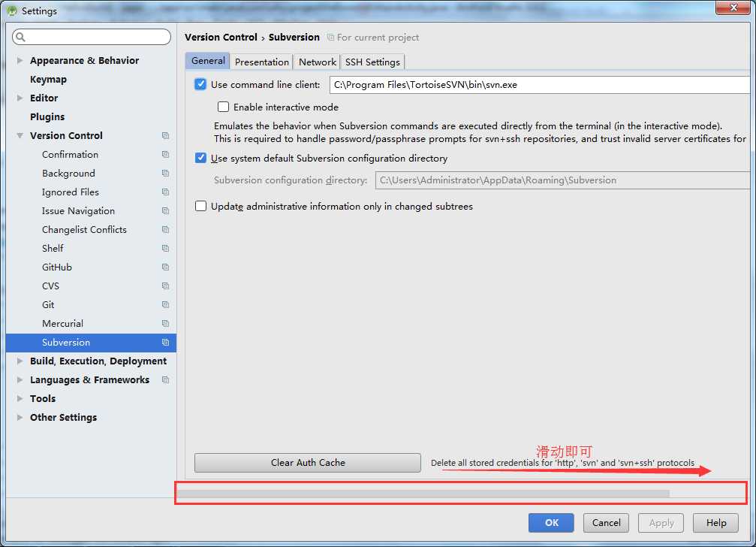Open Help for settings

[x=716, y=523]
